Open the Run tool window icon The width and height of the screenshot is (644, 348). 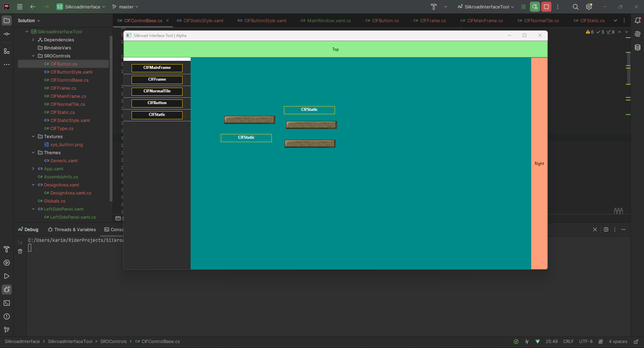click(x=7, y=276)
